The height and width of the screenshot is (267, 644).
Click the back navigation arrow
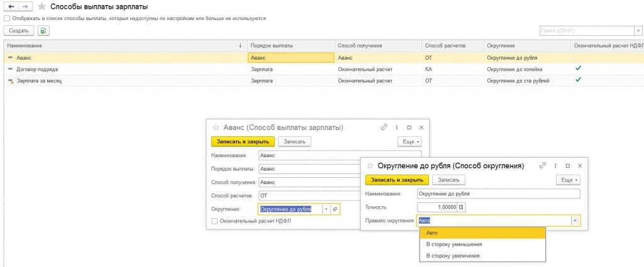(x=11, y=6)
